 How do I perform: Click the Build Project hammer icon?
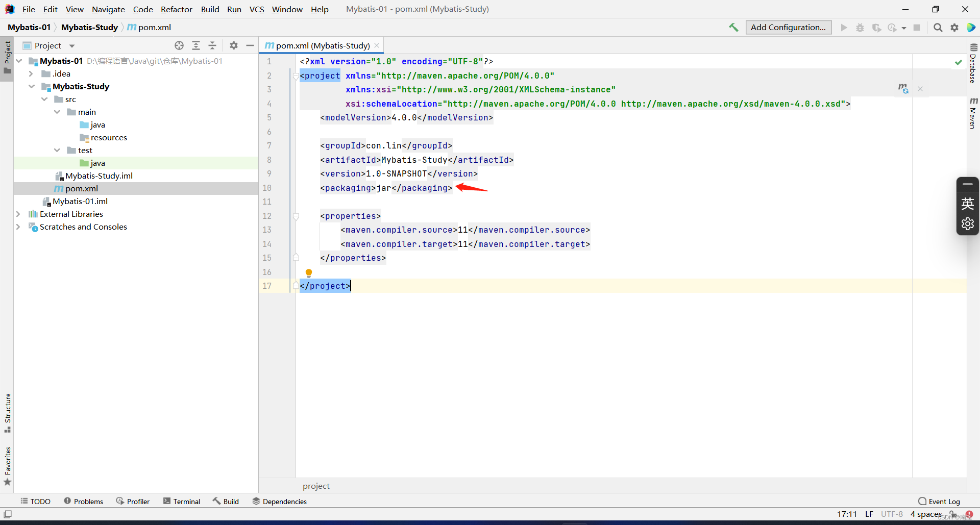[733, 28]
